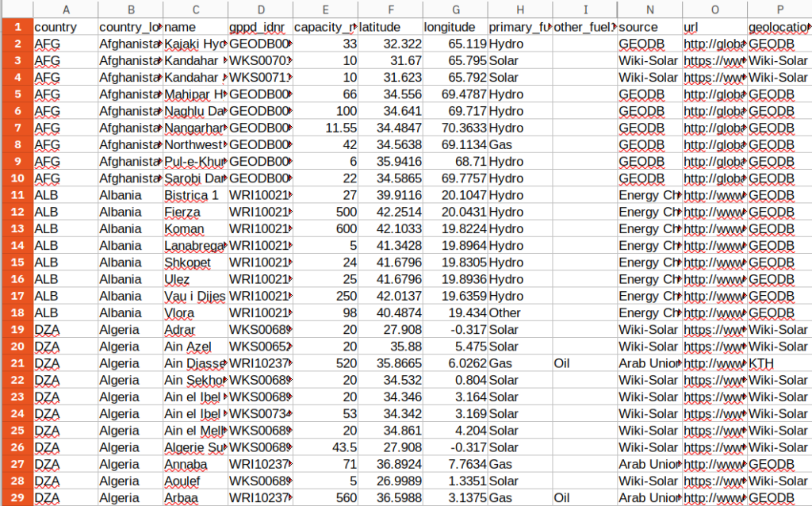Select column N header
The height and width of the screenshot is (506, 812).
650,10
